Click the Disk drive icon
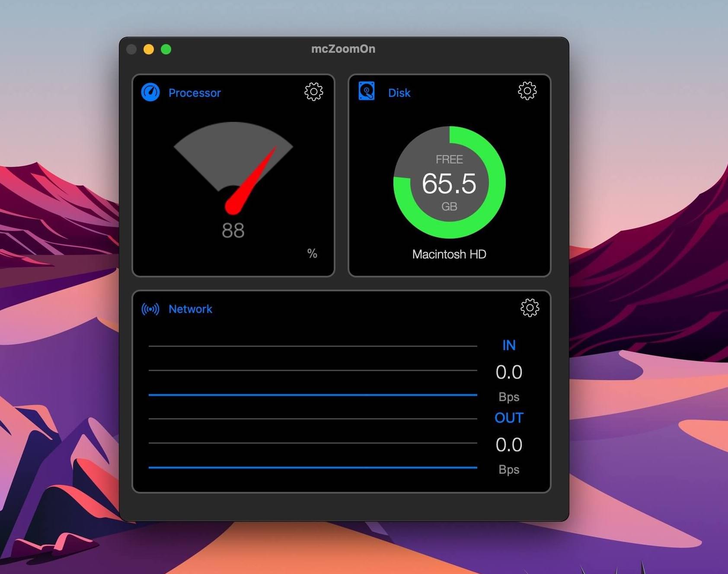728x574 pixels. pos(367,91)
